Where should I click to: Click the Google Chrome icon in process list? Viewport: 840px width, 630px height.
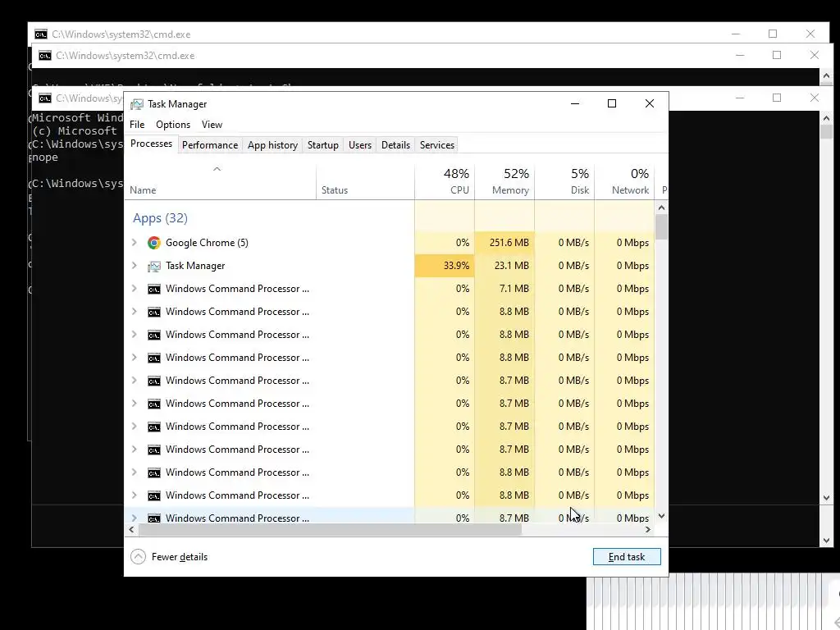click(x=153, y=243)
